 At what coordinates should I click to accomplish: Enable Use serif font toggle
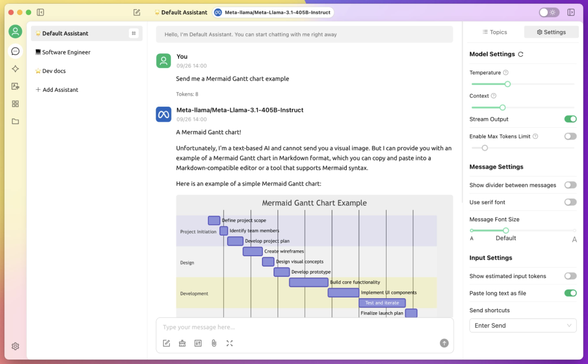click(571, 202)
